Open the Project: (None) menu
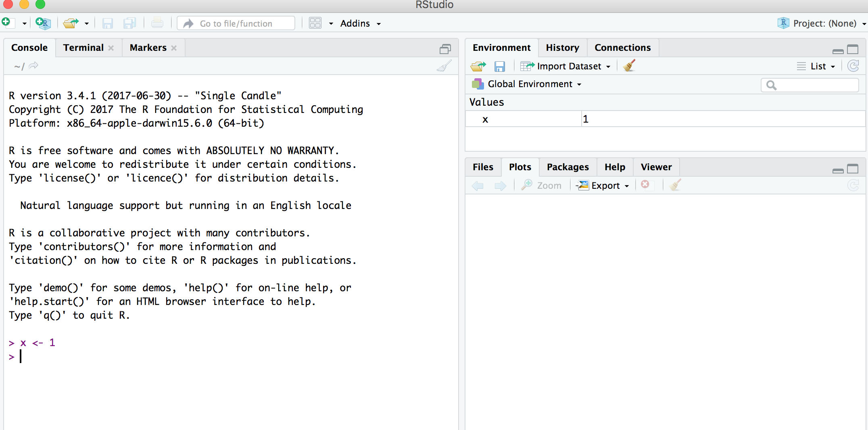 coord(821,23)
